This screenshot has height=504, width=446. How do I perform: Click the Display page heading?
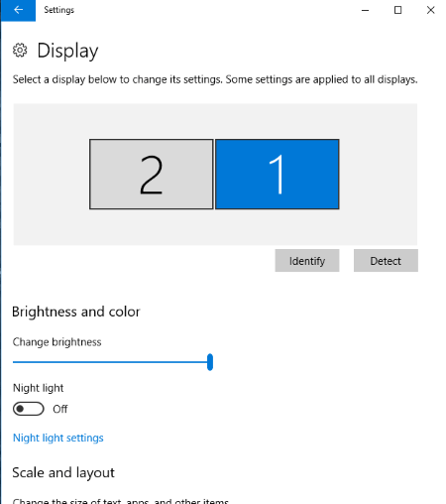[67, 51]
